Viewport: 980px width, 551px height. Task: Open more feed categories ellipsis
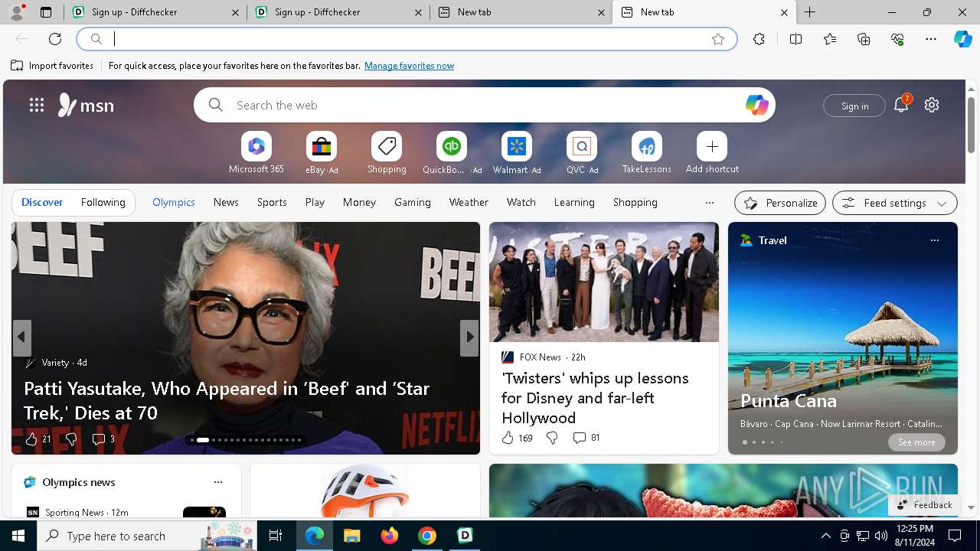click(x=709, y=203)
